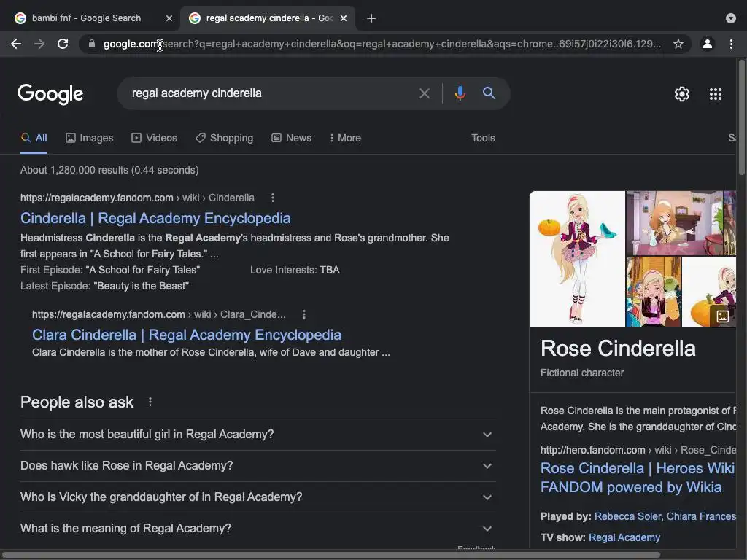Click the magnifier search button
The image size is (747, 560).
click(x=489, y=93)
